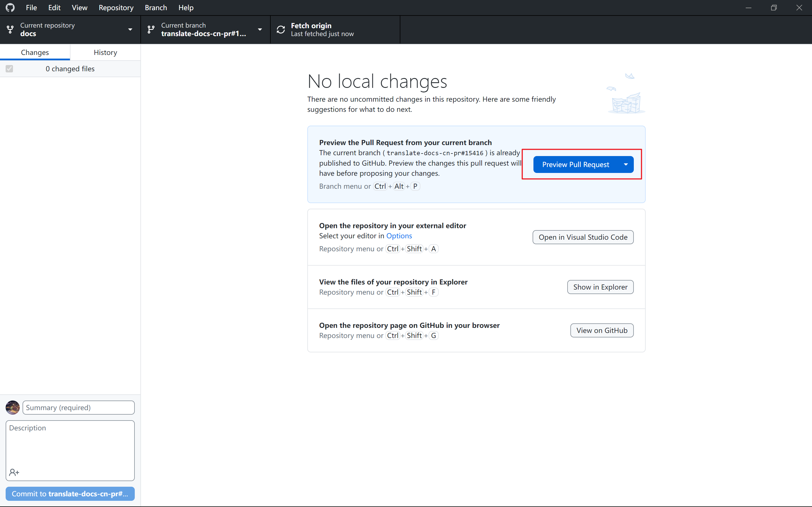Click the repository icon beside Current repository
The image size is (812, 507).
click(10, 30)
